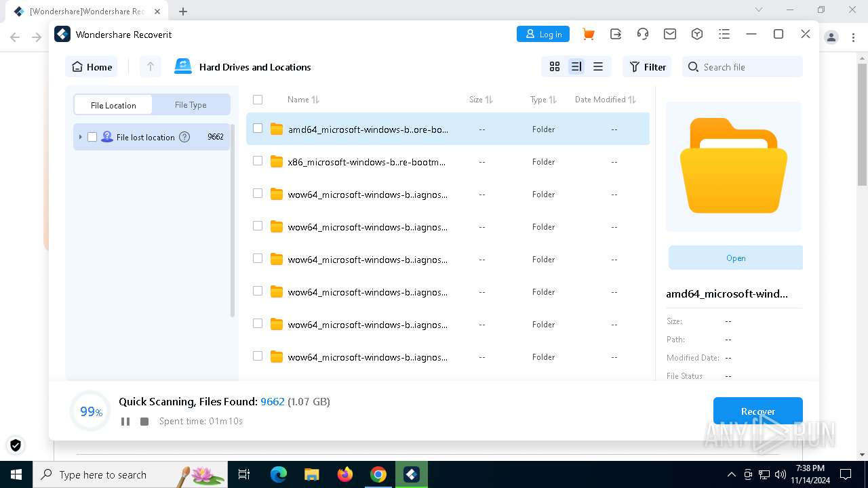Show hidden system tray icons

pyautogui.click(x=731, y=474)
